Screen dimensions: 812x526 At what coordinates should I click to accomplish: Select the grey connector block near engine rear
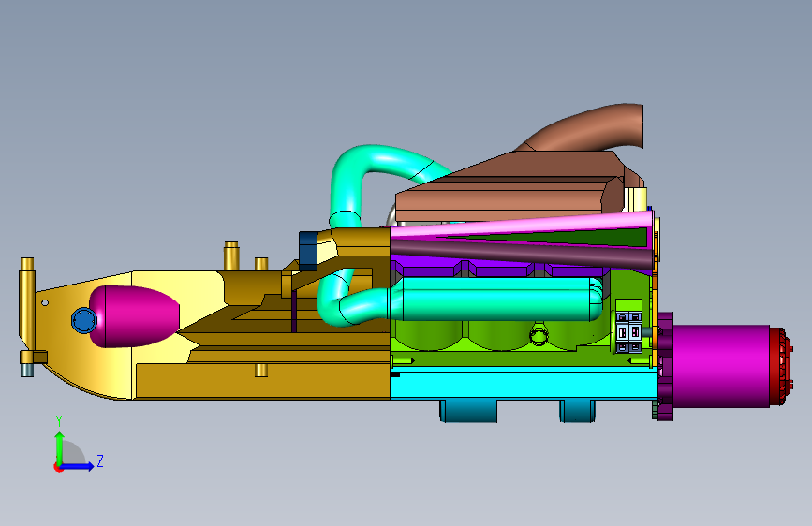(628, 332)
